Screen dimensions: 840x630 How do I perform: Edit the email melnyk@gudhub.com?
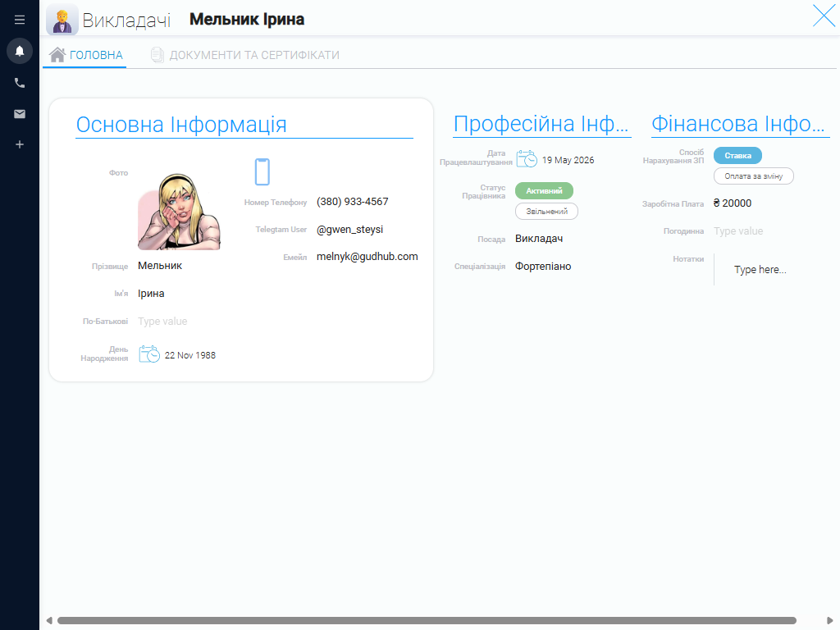point(367,257)
